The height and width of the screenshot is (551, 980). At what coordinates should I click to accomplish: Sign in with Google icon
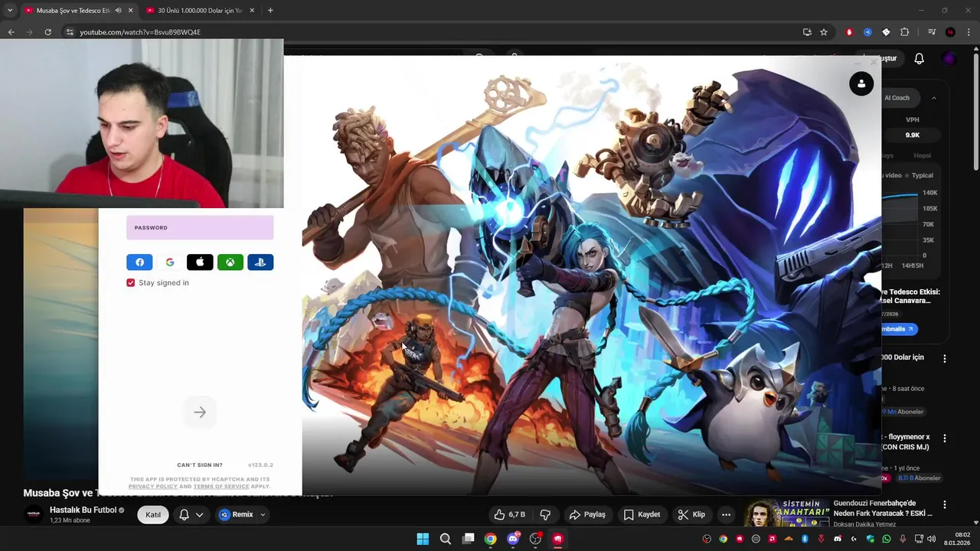coord(170,262)
